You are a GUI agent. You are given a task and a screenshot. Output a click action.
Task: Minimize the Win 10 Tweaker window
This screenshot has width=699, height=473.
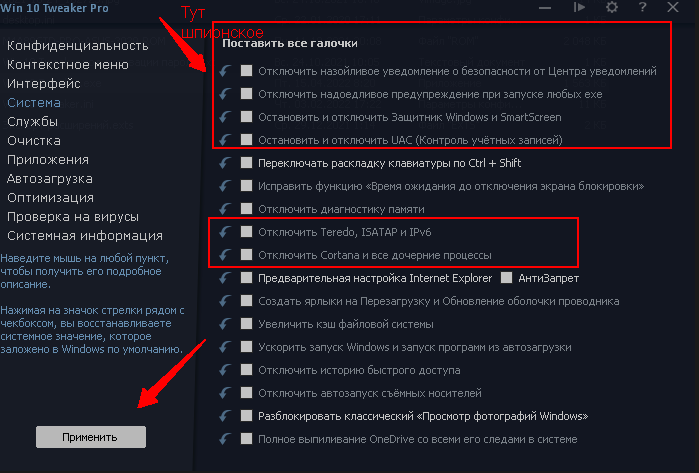545,8
